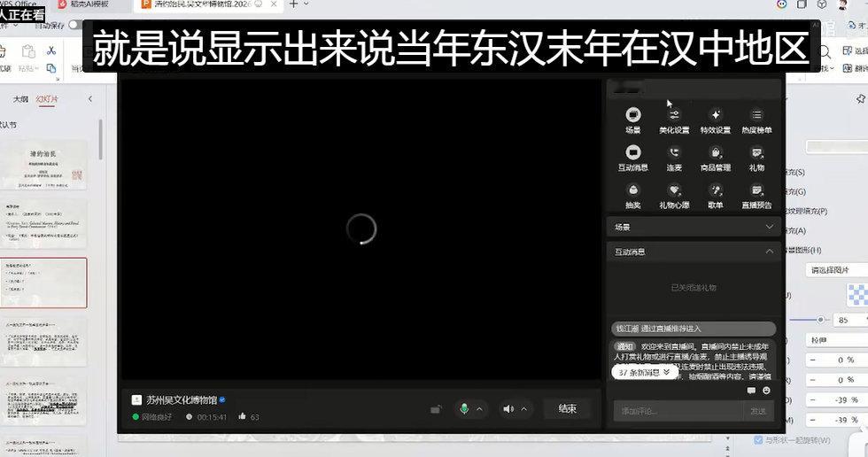The height and width of the screenshot is (457, 868).
Task: Open the emoji picker icon
Action: tap(766, 391)
